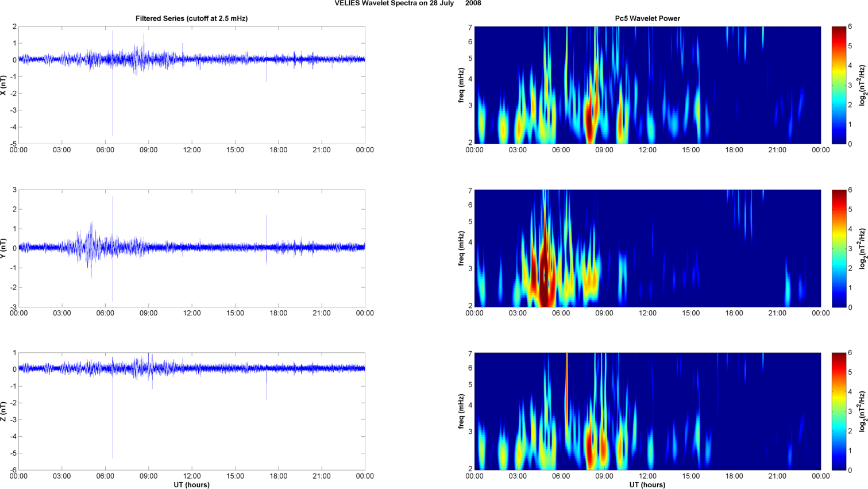Click the color bar of the top wavelet plot
The height and width of the screenshot is (489, 868).
pyautogui.click(x=839, y=85)
